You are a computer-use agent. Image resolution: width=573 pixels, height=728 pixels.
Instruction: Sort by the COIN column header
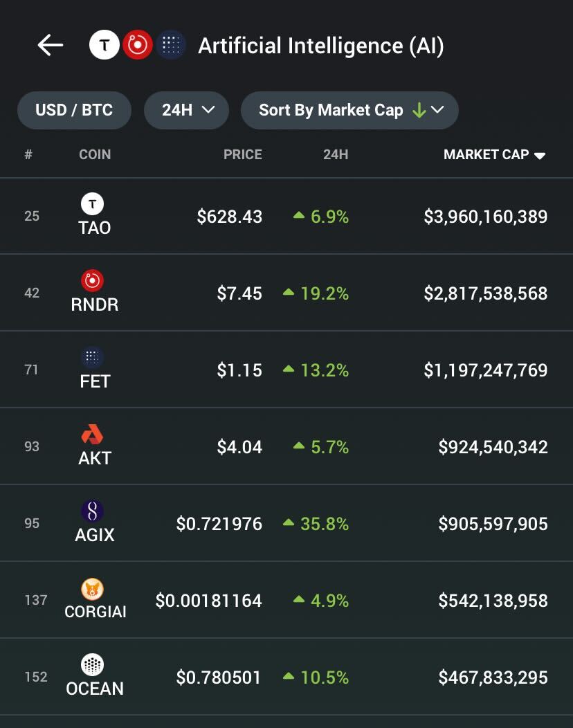click(x=95, y=154)
